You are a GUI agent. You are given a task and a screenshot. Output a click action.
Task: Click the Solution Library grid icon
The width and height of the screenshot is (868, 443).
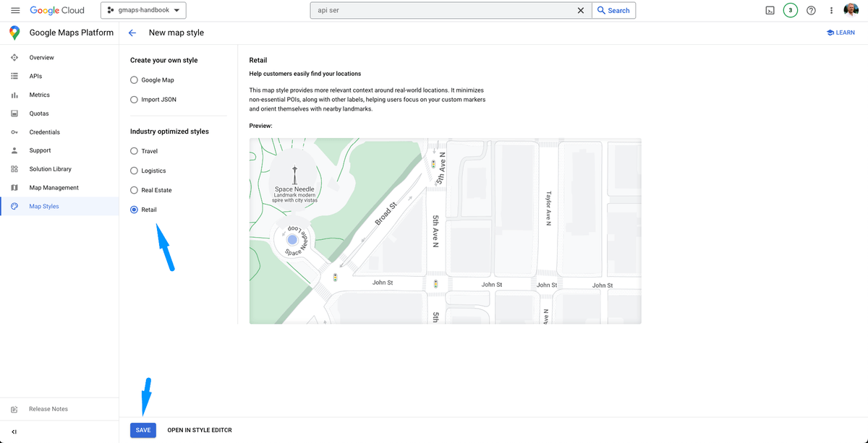(14, 169)
